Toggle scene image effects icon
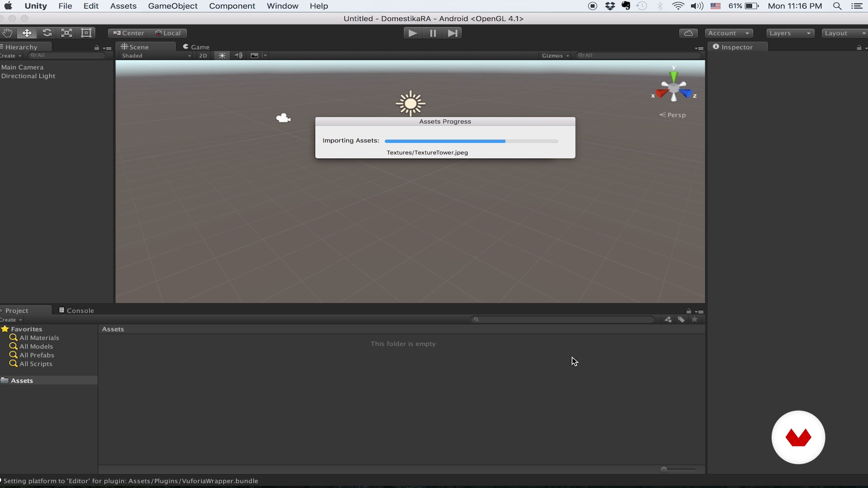The image size is (868, 488). point(255,56)
